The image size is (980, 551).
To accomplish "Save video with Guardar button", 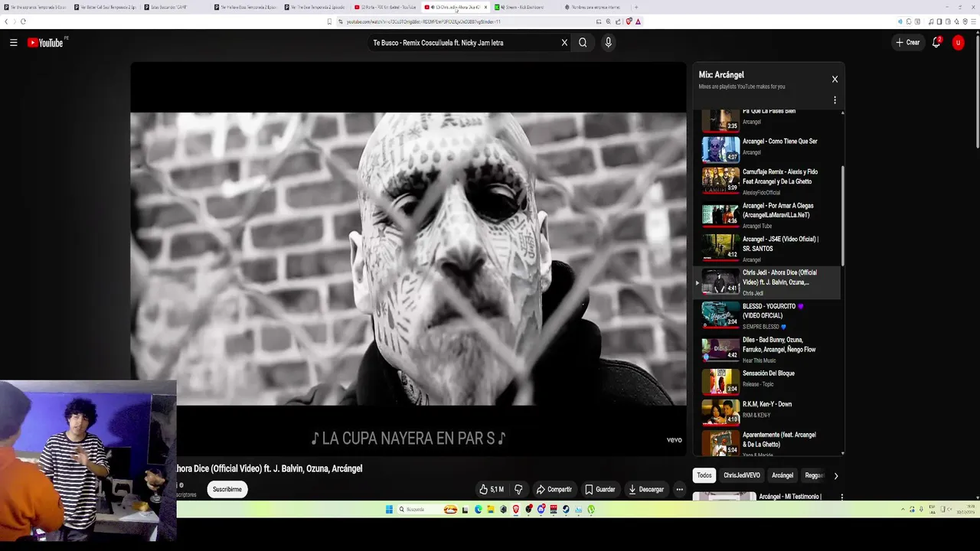I will pos(600,489).
